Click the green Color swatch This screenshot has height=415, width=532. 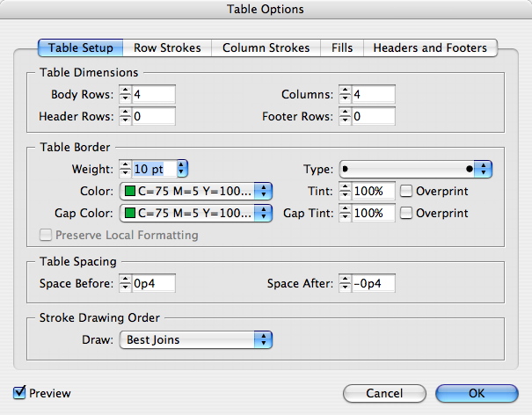point(130,191)
